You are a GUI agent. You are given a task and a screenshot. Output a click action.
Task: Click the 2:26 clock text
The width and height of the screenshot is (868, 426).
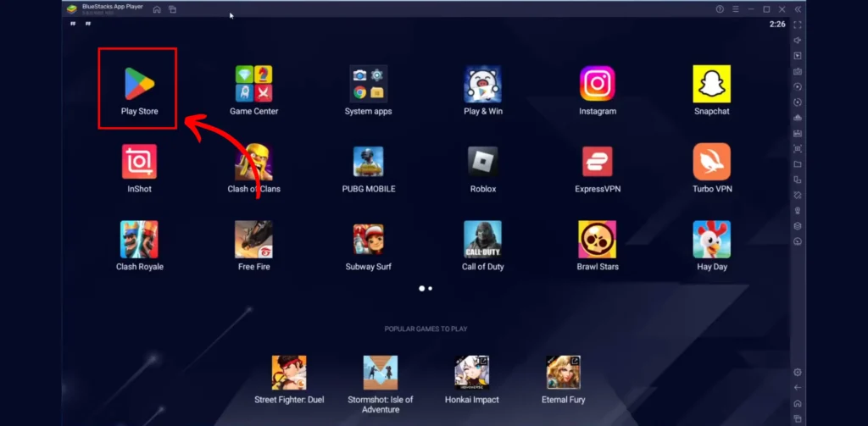(x=777, y=25)
